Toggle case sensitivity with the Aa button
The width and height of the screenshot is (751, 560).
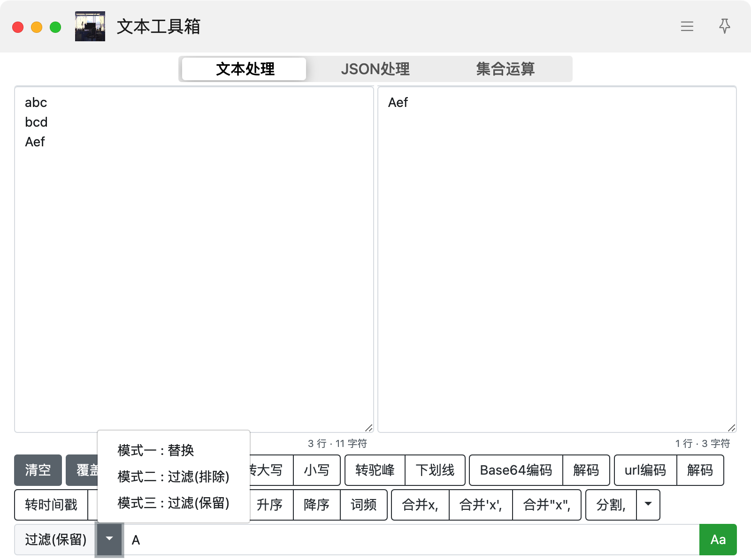coord(718,539)
